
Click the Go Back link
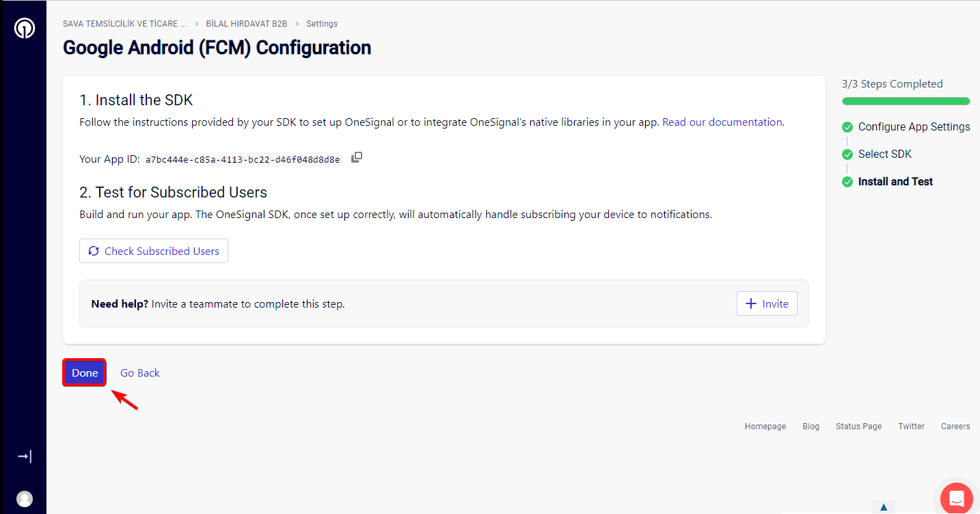click(x=140, y=373)
